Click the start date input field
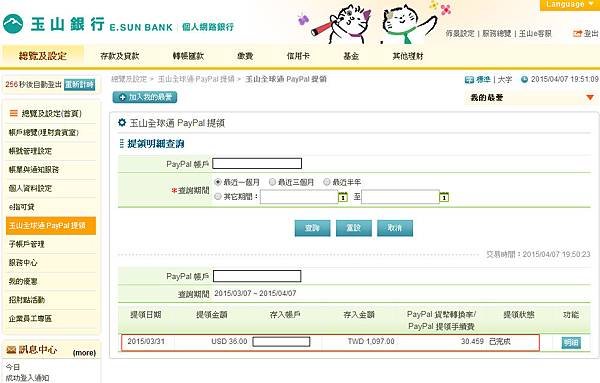The width and height of the screenshot is (600, 383). (x=299, y=197)
